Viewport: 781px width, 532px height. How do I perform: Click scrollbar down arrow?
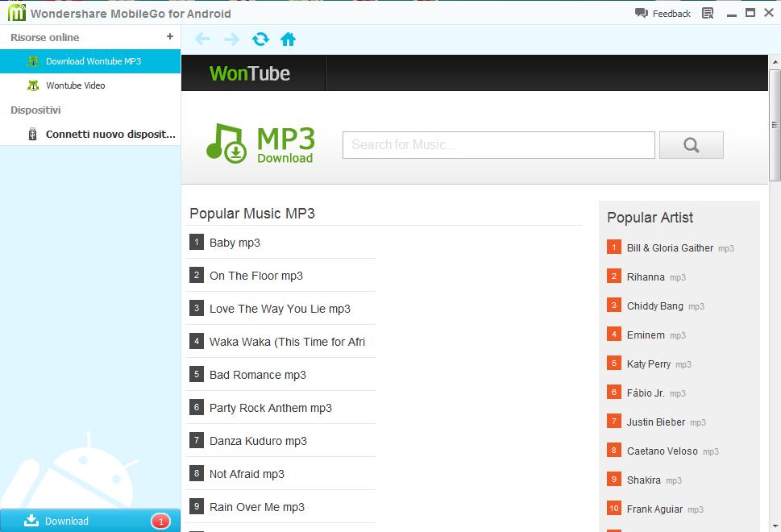tap(775, 526)
